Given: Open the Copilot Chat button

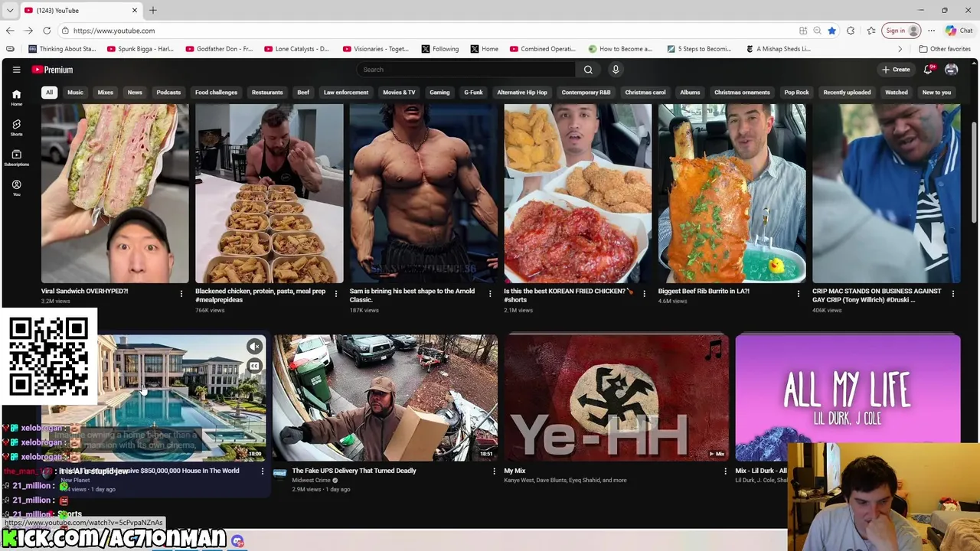Looking at the screenshot, I should 959,31.
